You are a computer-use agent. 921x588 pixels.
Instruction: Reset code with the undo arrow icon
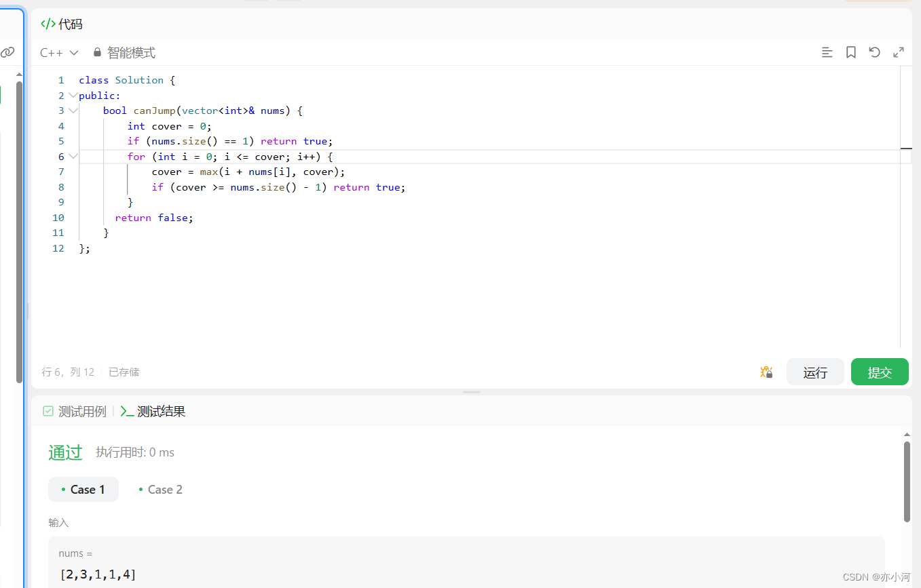pos(874,52)
